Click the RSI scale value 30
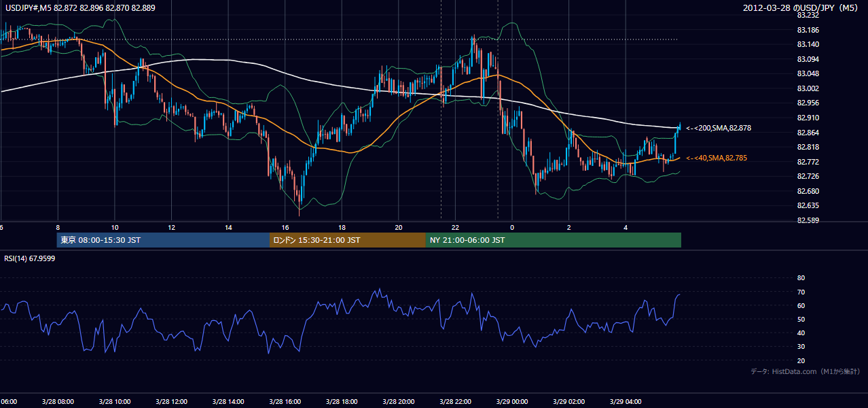 801,347
